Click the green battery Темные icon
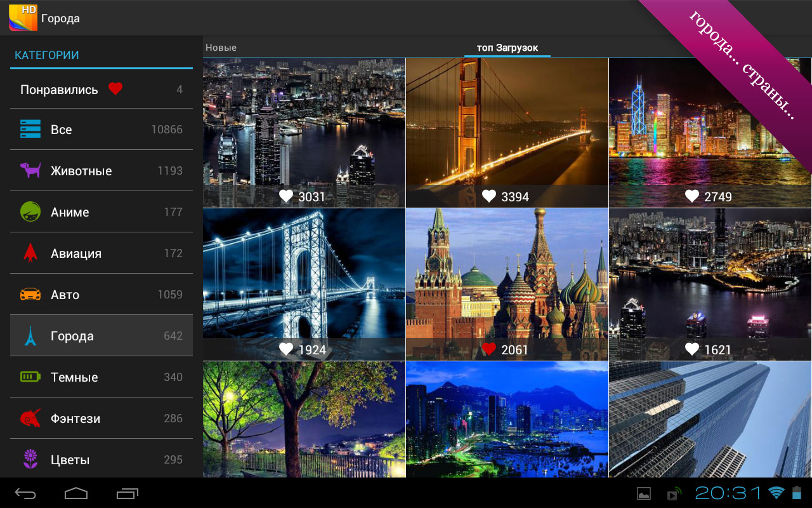Viewport: 812px width, 508px height. (30, 377)
